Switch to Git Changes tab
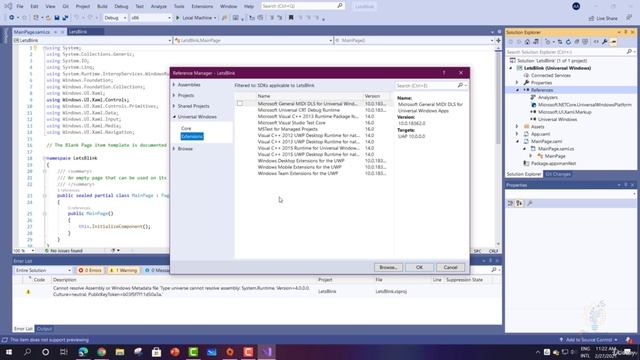This screenshot has width=640, height=360. (558, 174)
